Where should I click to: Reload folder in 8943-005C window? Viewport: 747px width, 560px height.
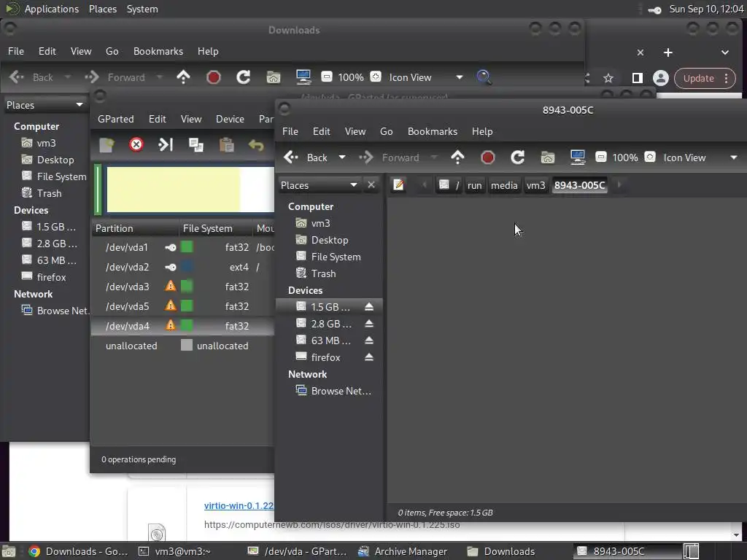point(517,157)
